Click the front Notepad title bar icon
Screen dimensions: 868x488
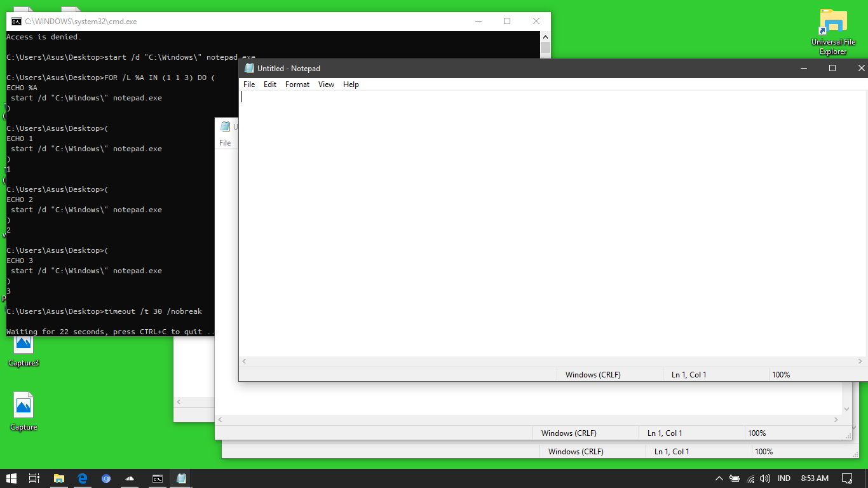[x=249, y=69]
